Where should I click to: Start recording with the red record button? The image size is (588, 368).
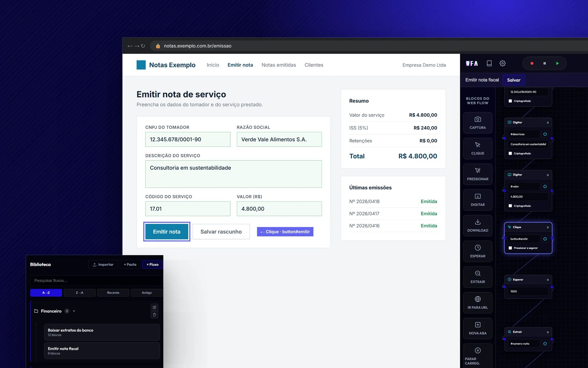(532, 63)
